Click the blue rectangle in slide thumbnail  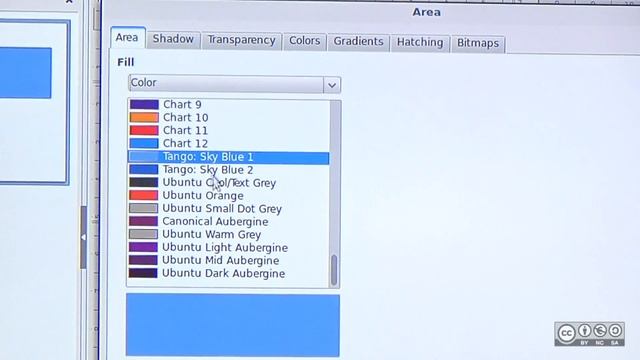tap(25, 73)
